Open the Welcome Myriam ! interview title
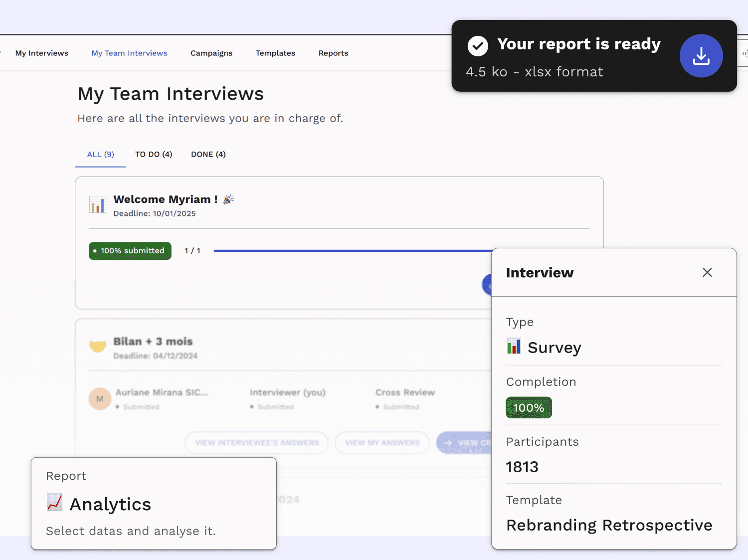The height and width of the screenshot is (560, 748). pos(166,199)
